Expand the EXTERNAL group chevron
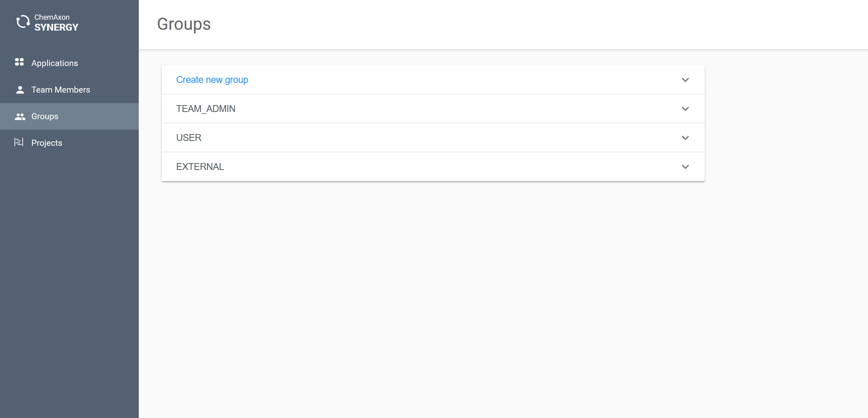Screen dimensions: 868x418 pyautogui.click(x=685, y=167)
